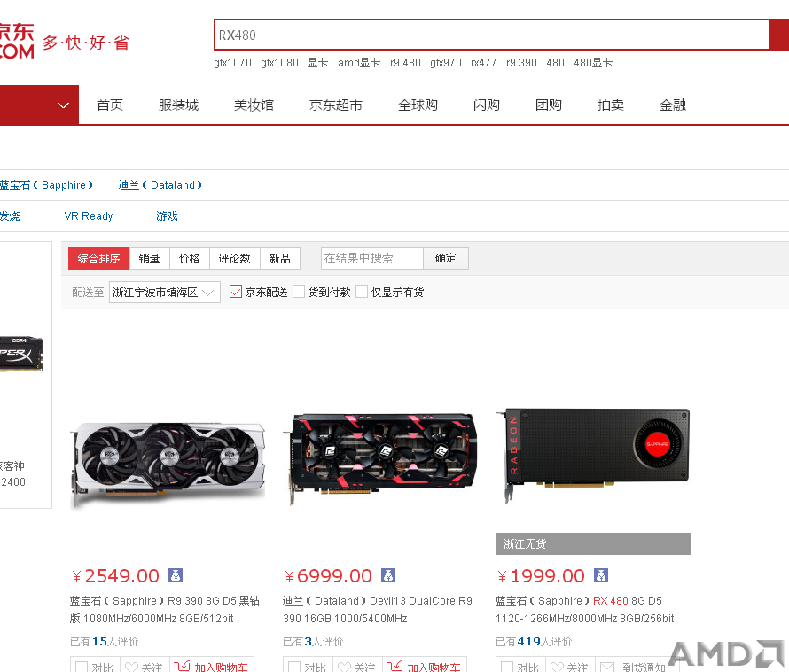Click the gtx1080 search suggestion

[x=280, y=63]
